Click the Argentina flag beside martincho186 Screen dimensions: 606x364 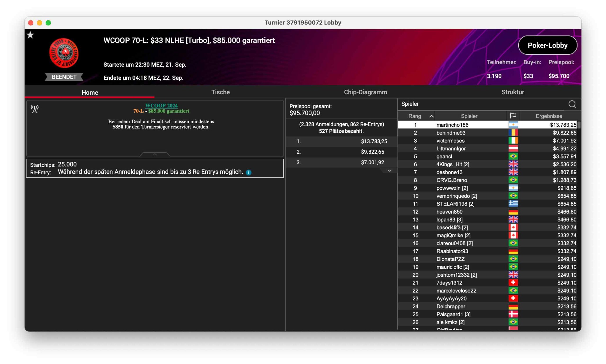513,125
